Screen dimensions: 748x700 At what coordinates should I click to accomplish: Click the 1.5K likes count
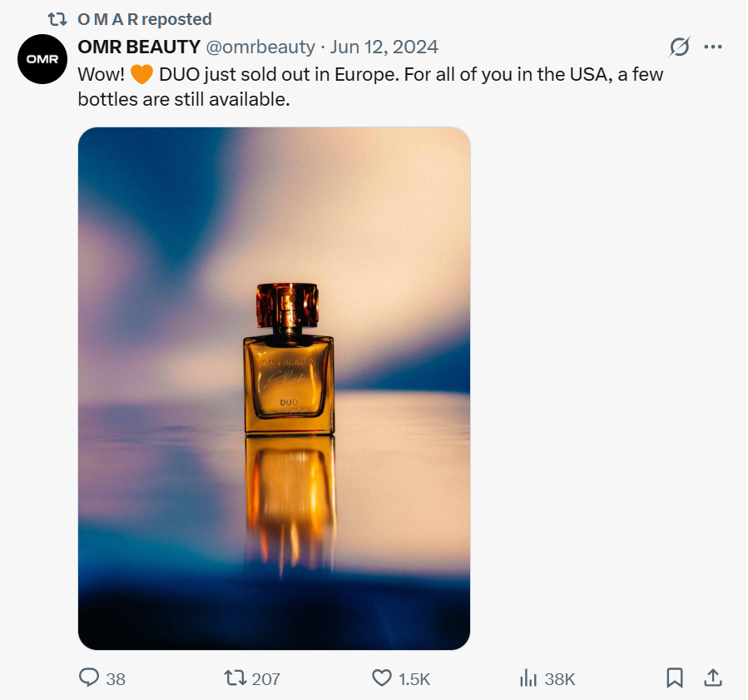coord(414,679)
